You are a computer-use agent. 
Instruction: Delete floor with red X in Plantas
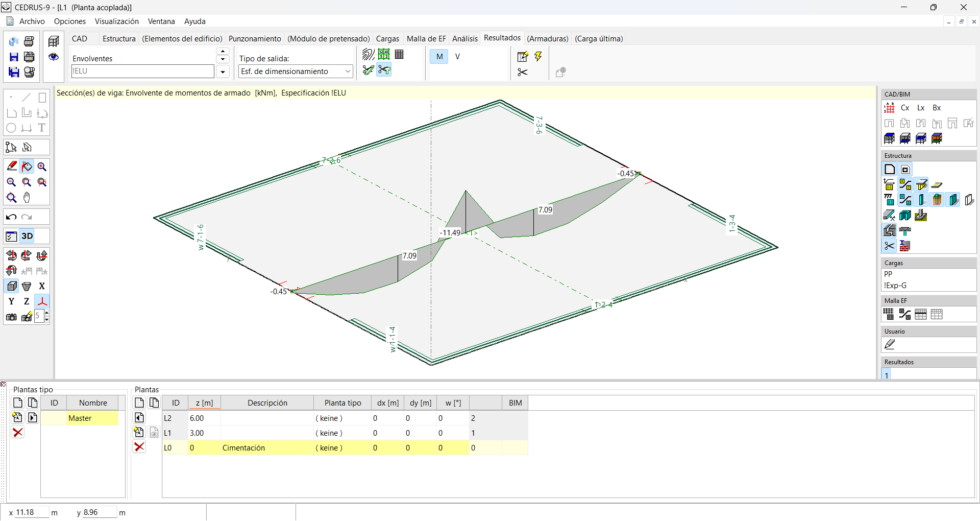tap(139, 447)
